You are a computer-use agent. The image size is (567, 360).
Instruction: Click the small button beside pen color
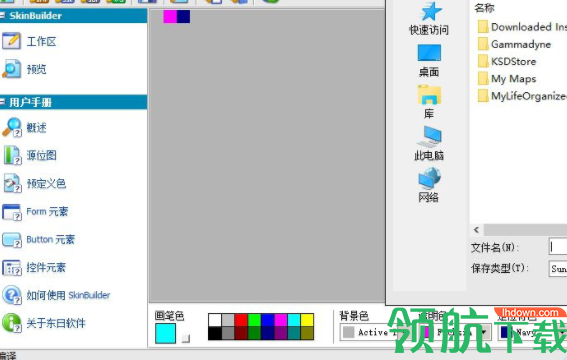[x=186, y=339]
